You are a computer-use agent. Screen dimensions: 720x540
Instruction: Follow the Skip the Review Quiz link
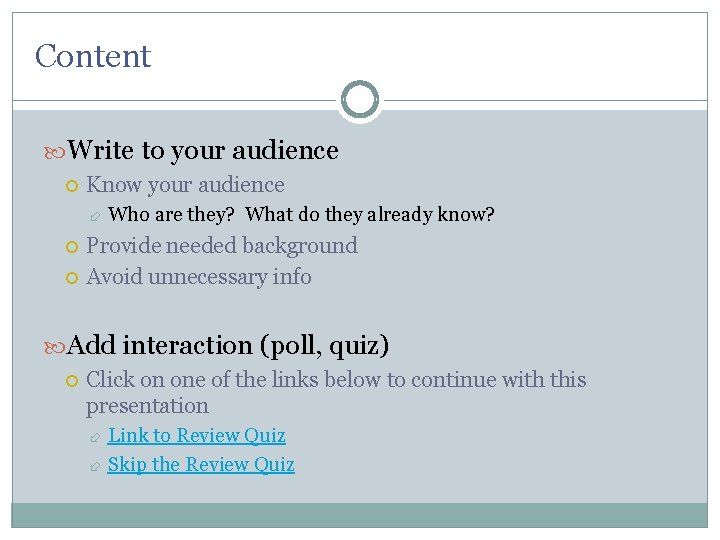pyautogui.click(x=200, y=465)
